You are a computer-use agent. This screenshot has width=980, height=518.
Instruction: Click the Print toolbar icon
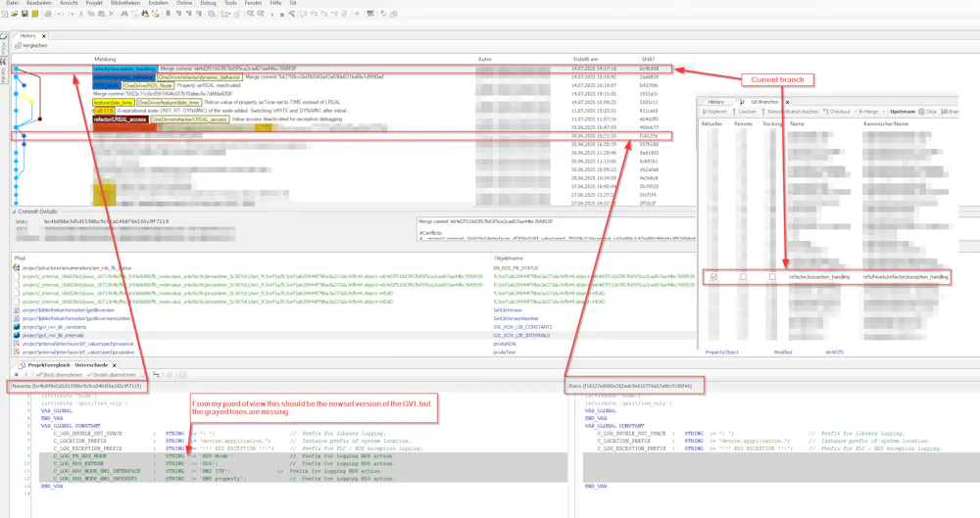47,14
